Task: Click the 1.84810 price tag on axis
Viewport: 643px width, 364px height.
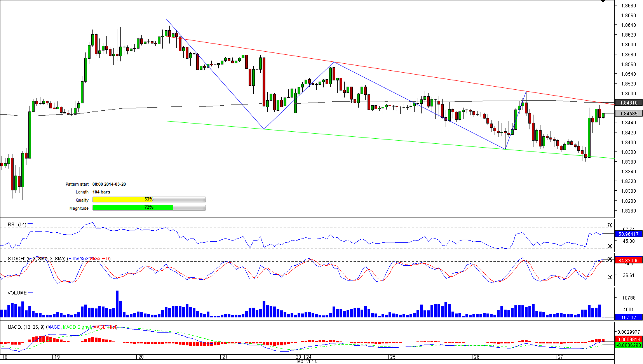Action: (x=629, y=103)
